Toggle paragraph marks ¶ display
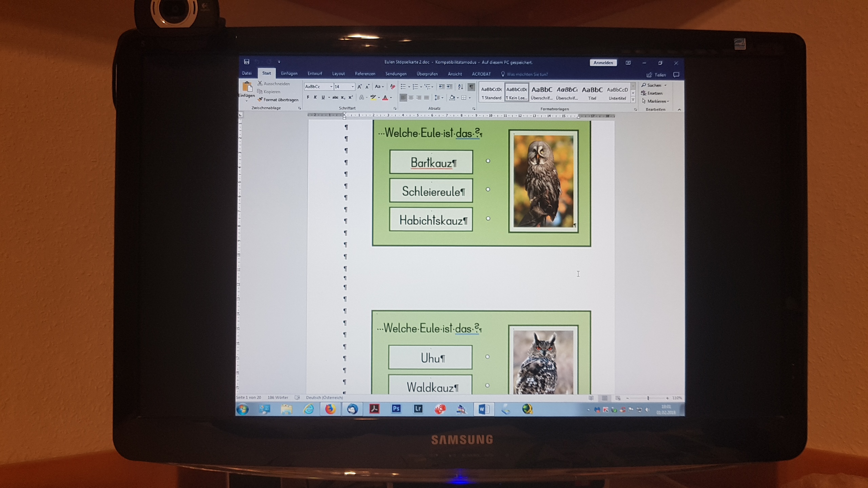 click(471, 87)
